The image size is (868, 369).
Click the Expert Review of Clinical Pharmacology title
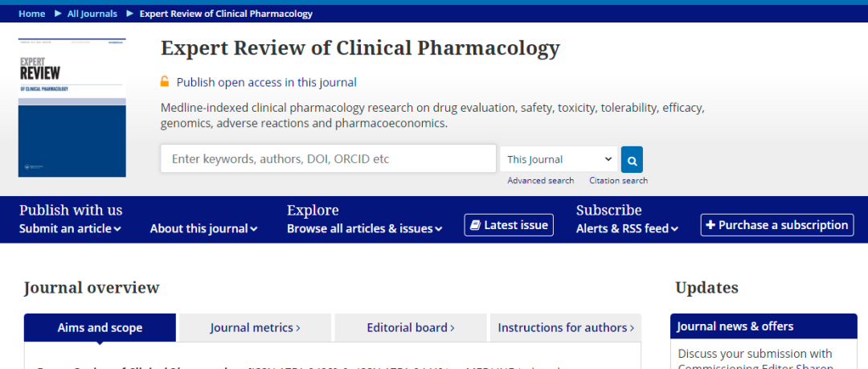click(x=360, y=49)
